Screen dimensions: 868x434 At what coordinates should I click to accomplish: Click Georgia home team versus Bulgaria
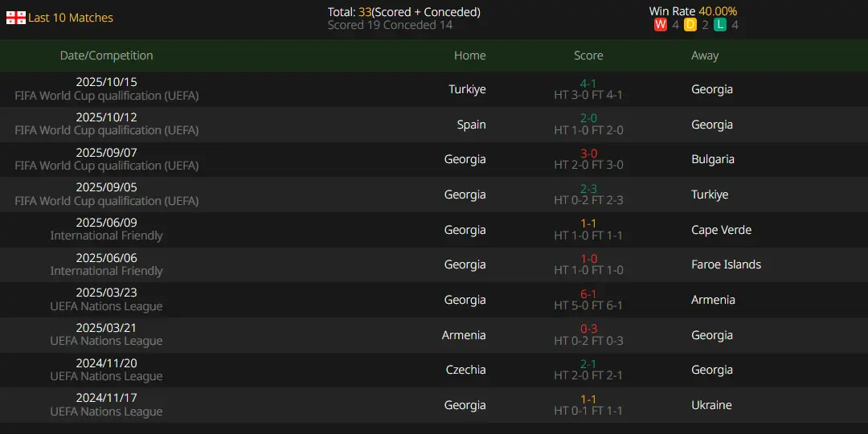465,159
